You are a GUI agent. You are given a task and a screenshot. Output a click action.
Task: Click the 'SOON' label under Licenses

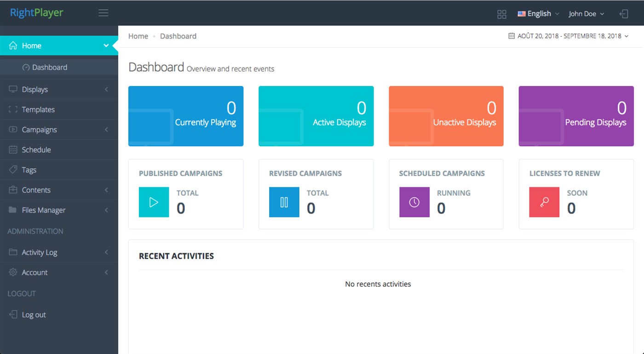pos(577,193)
